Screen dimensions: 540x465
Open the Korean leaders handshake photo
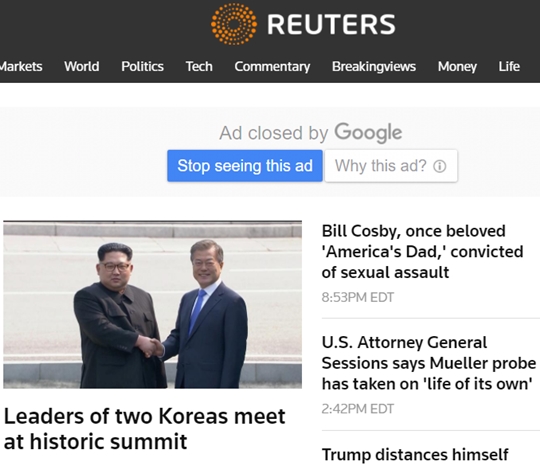[153, 304]
